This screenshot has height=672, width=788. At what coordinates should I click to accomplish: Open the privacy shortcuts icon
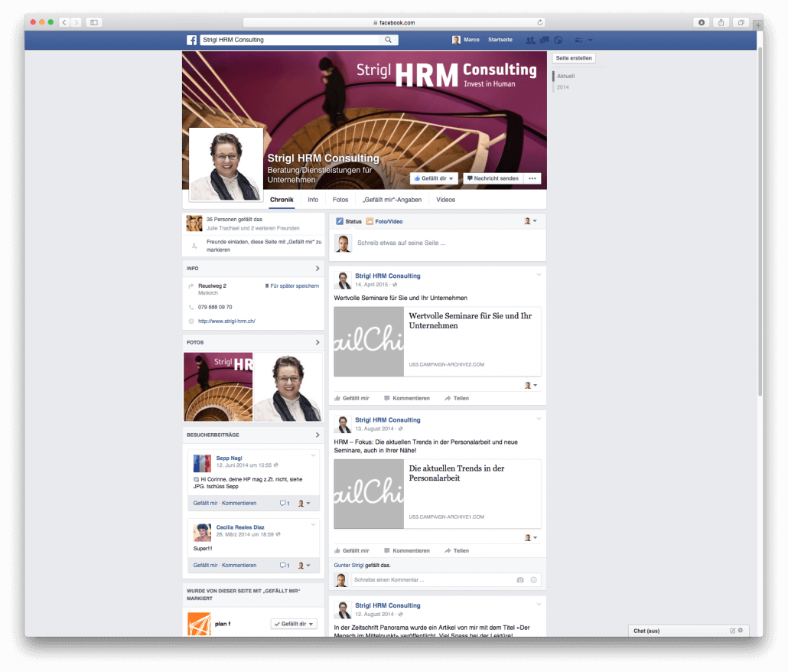(578, 41)
